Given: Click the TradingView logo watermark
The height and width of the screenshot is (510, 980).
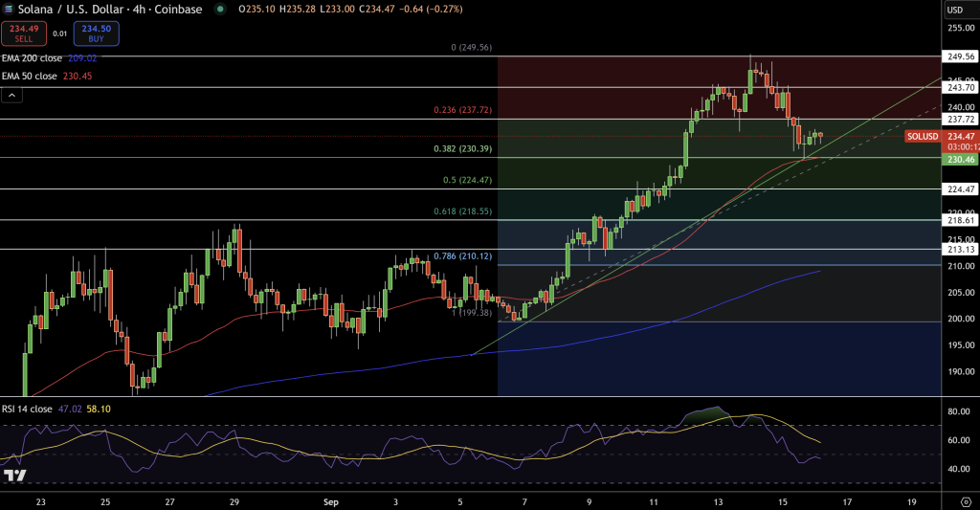Looking at the screenshot, I should tap(15, 477).
